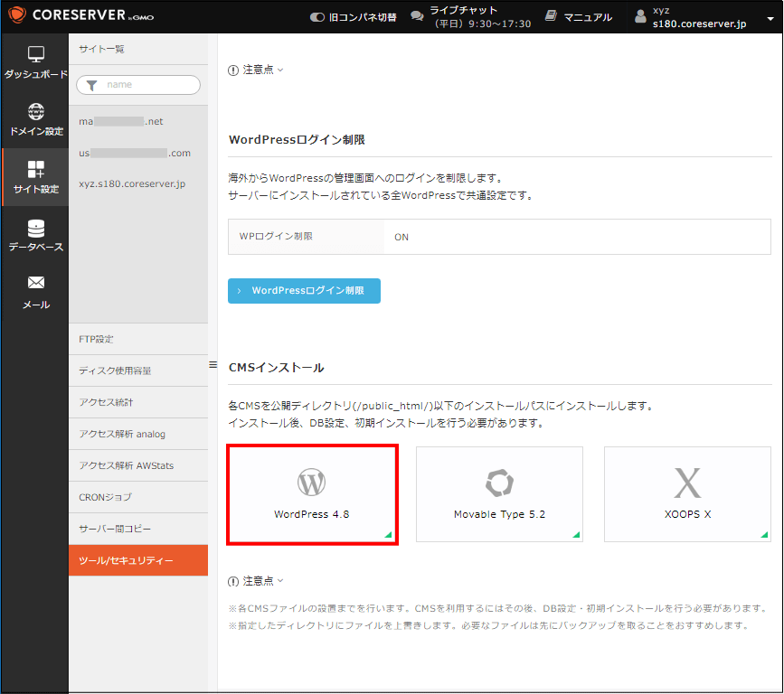This screenshot has width=784, height=694.
Task: Click the WordPressログイン制限 button
Action: [x=304, y=291]
